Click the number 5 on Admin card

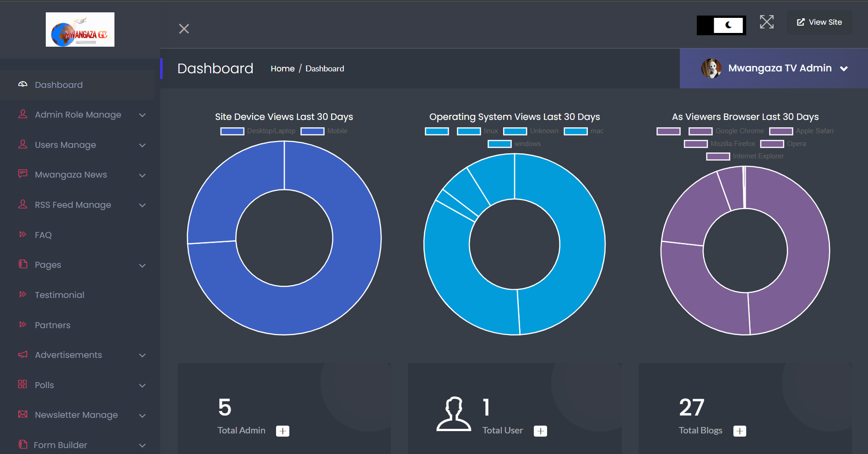point(225,407)
